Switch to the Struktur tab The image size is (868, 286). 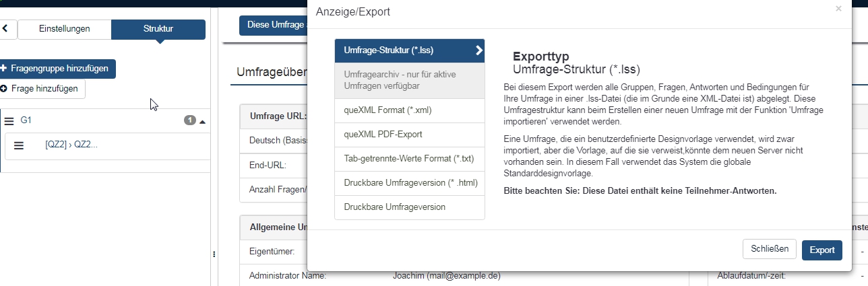coord(158,29)
